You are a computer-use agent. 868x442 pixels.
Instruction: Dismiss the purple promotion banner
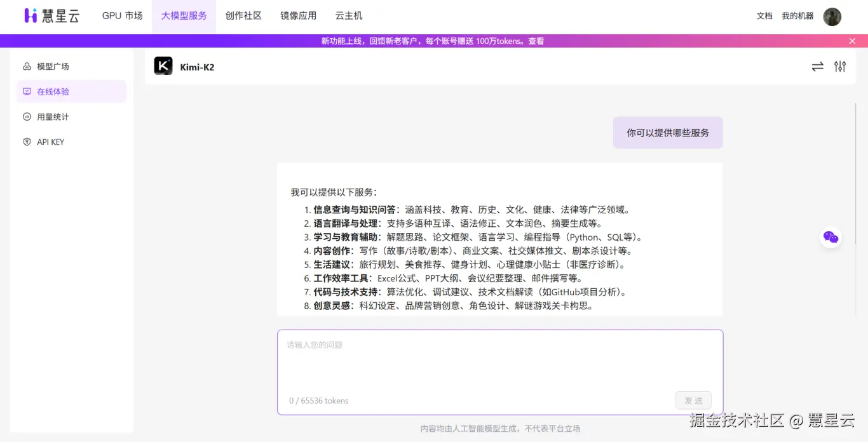(852, 41)
